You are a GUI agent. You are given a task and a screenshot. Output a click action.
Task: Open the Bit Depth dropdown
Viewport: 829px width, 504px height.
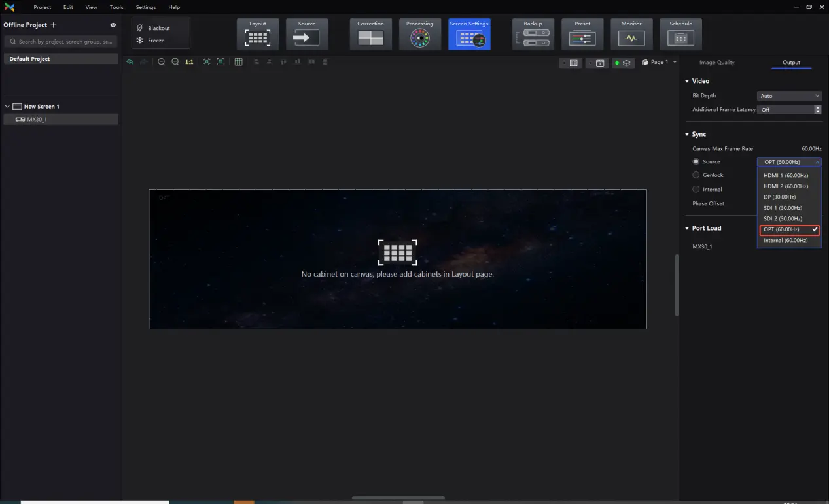click(x=788, y=96)
